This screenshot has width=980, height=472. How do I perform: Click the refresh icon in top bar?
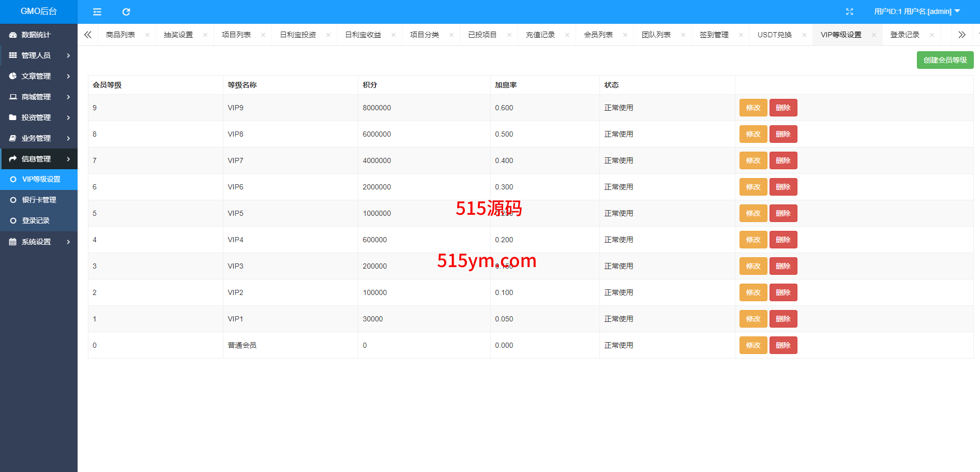pos(126,12)
